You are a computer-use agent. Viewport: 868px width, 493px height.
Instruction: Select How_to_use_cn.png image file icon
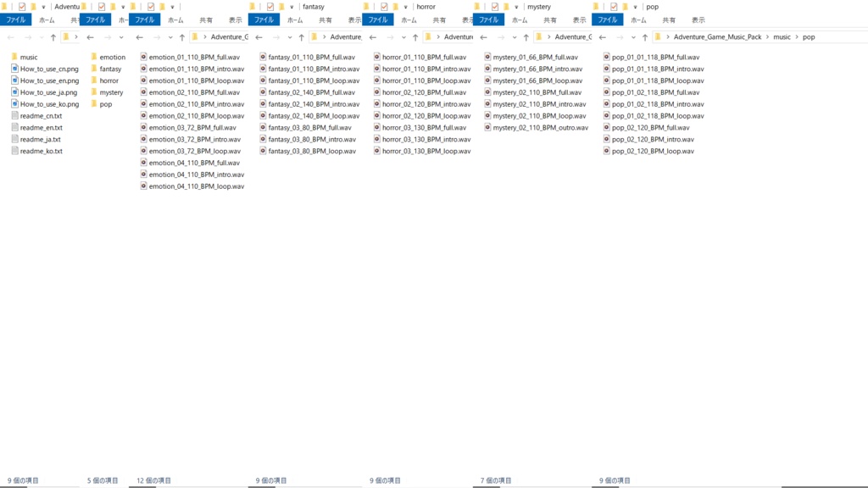click(15, 69)
